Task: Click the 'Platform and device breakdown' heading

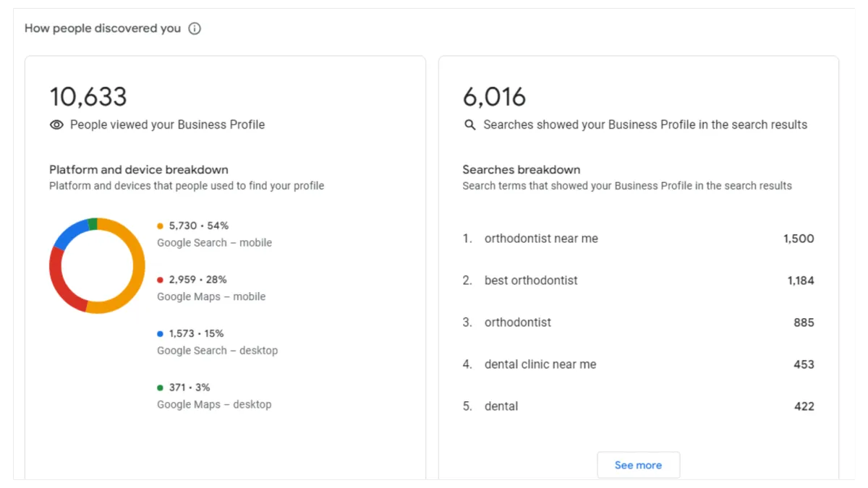Action: point(139,170)
